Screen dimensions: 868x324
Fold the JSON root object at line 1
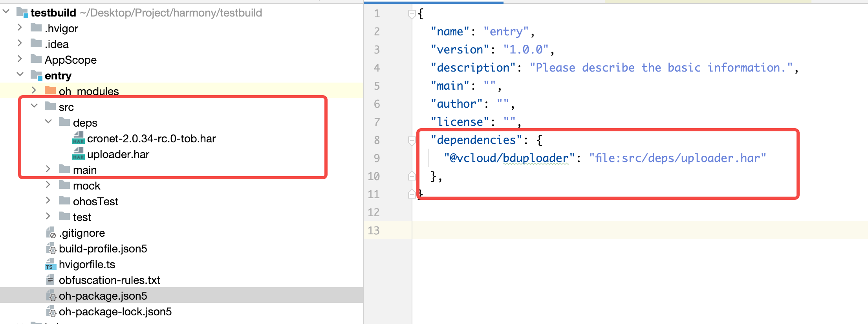[412, 14]
